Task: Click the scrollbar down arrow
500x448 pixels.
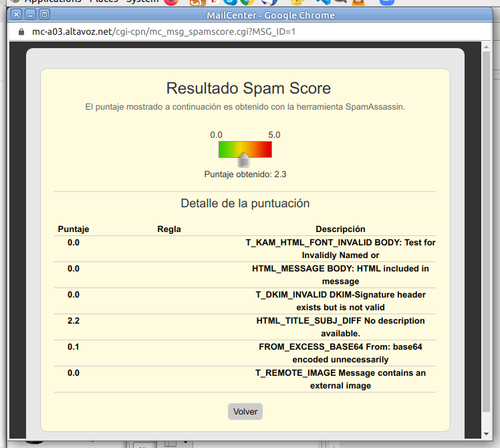Action: [x=486, y=434]
